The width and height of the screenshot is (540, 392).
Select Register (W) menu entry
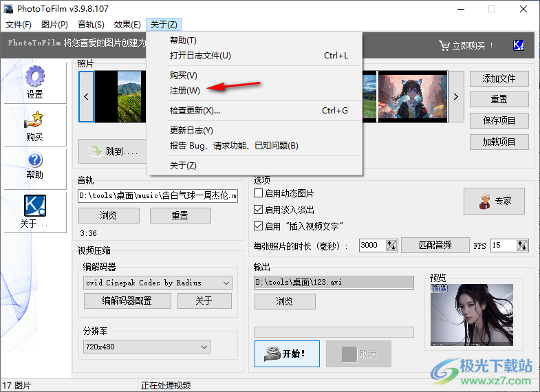click(x=254, y=91)
